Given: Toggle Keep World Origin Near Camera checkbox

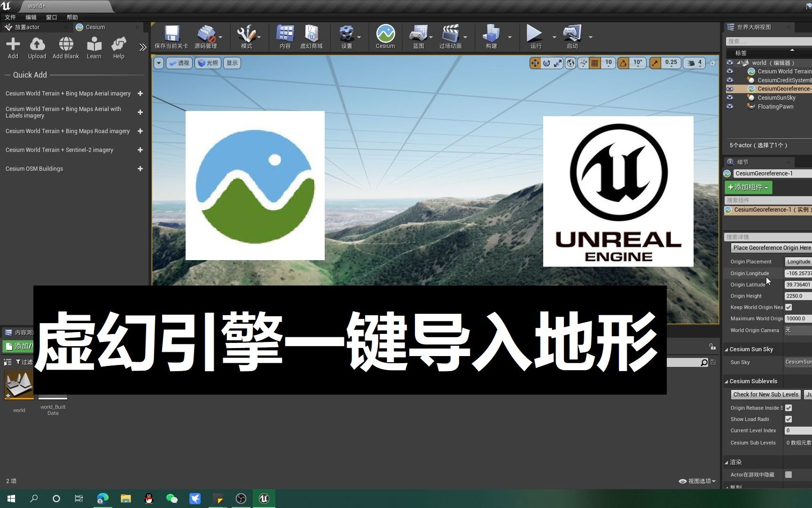Looking at the screenshot, I should click(x=789, y=307).
